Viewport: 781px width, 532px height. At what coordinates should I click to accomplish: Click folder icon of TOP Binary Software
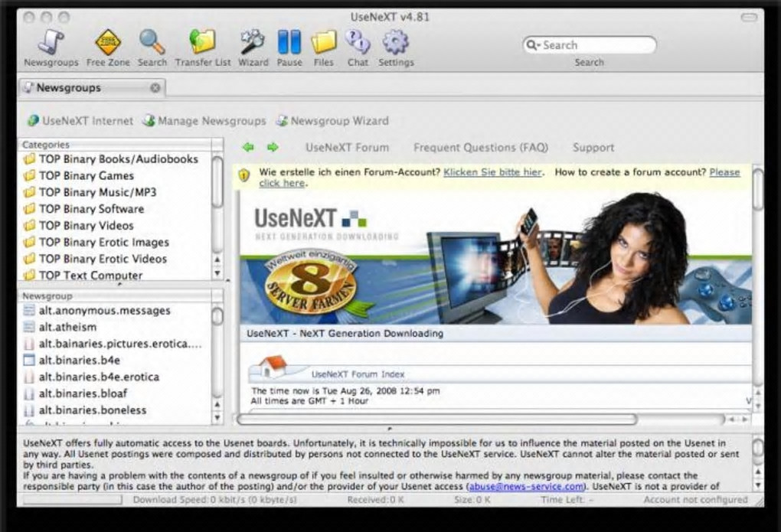pyautogui.click(x=30, y=209)
